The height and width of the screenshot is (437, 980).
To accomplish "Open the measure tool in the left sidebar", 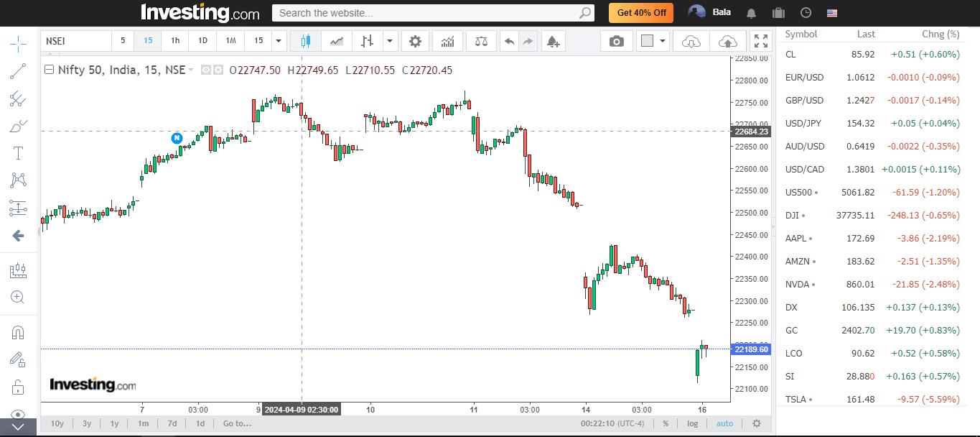I will pos(18,270).
